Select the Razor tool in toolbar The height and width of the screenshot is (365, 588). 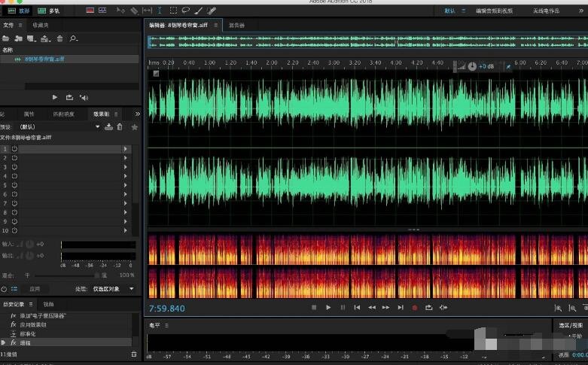pyautogui.click(x=133, y=11)
